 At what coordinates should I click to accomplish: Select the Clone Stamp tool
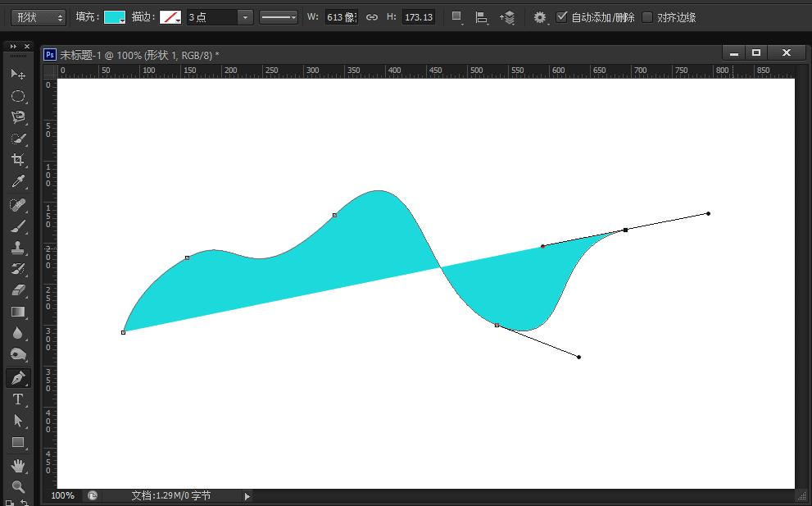[x=17, y=248]
